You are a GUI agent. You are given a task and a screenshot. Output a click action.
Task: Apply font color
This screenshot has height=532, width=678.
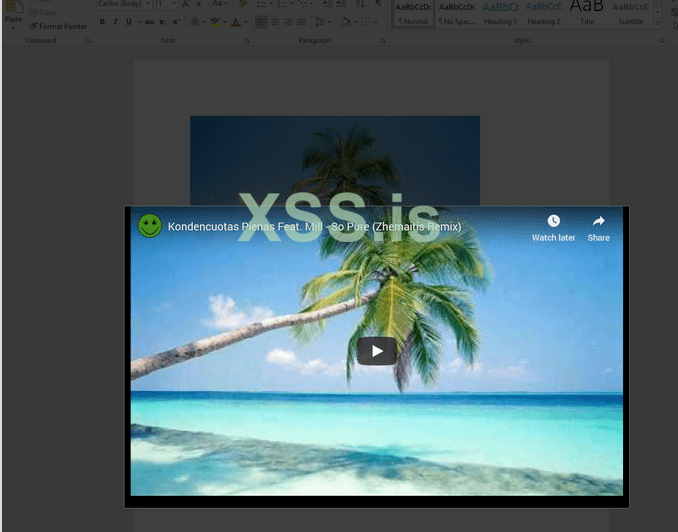pos(236,22)
